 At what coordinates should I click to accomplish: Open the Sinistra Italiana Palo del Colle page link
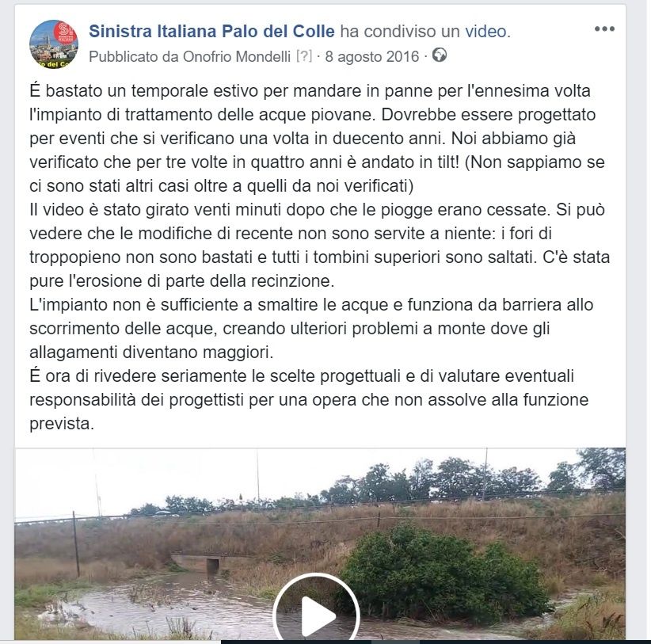click(211, 31)
